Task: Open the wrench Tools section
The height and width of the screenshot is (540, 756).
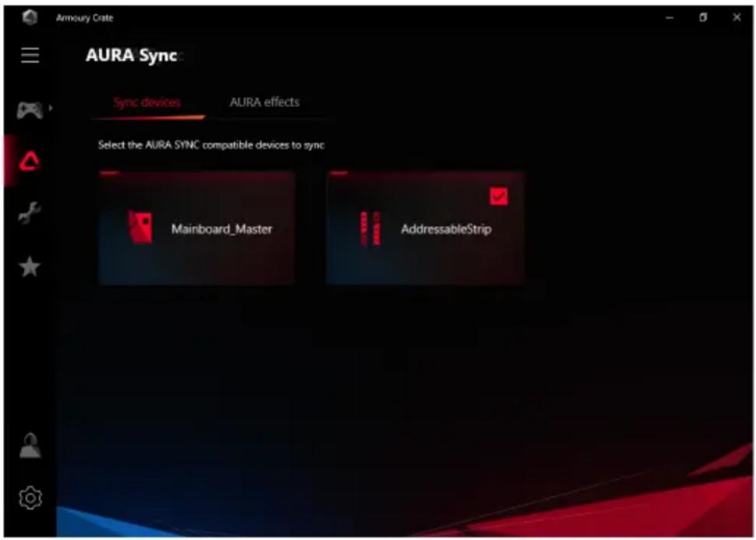Action: coord(30,213)
